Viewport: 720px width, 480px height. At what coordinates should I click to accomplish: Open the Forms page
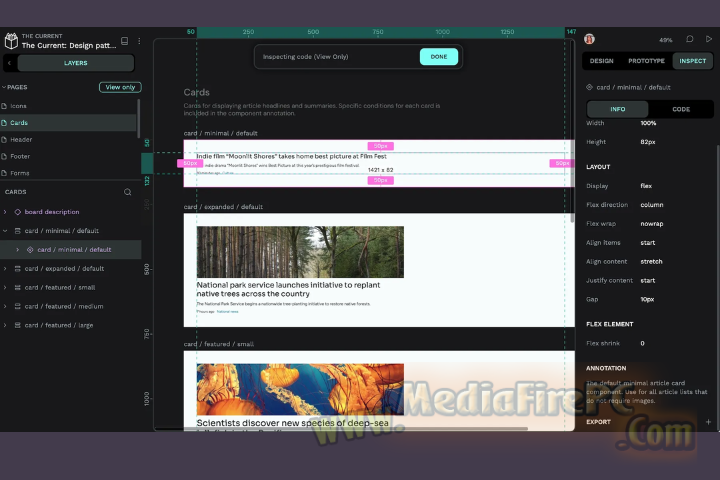(68, 173)
